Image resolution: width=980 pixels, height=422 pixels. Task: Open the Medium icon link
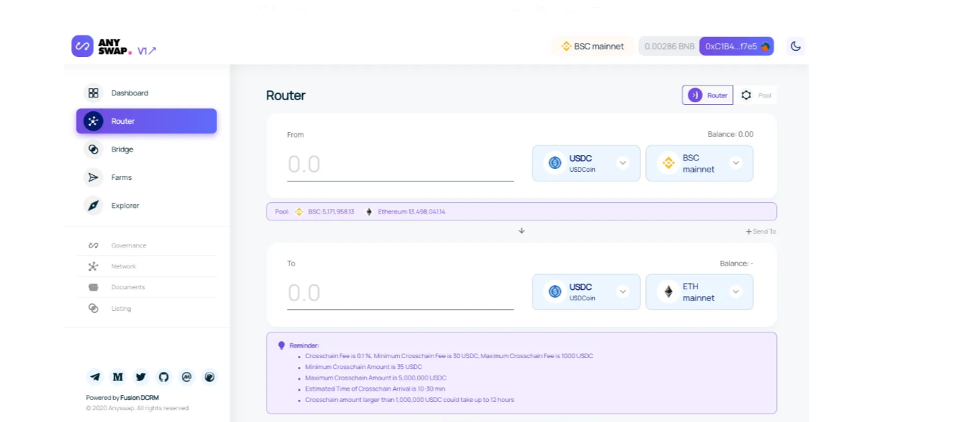click(x=118, y=377)
